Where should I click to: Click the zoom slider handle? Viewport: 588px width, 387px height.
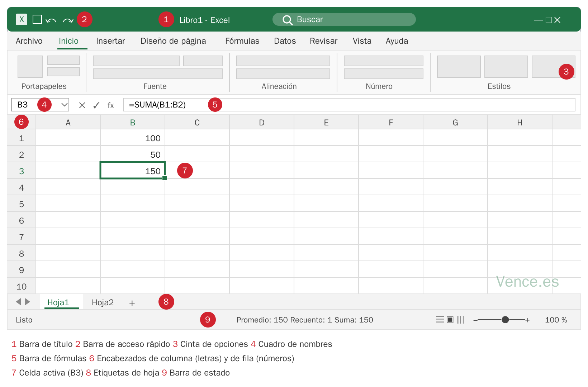(x=505, y=320)
